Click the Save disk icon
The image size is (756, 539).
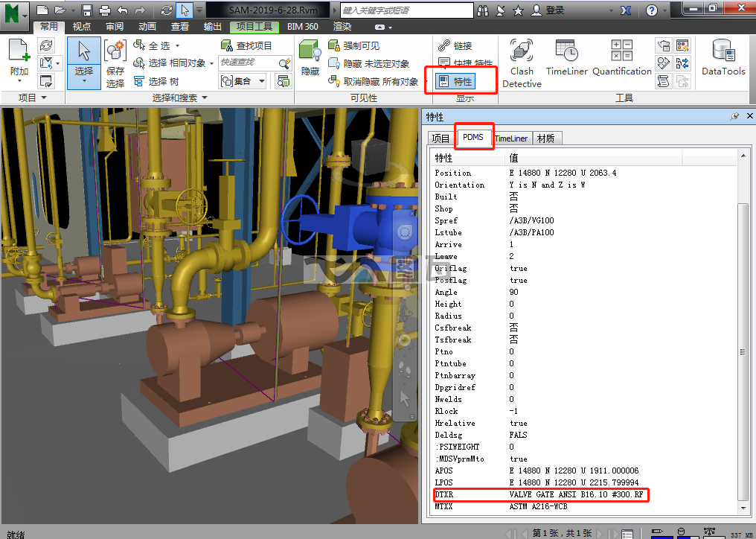click(87, 10)
